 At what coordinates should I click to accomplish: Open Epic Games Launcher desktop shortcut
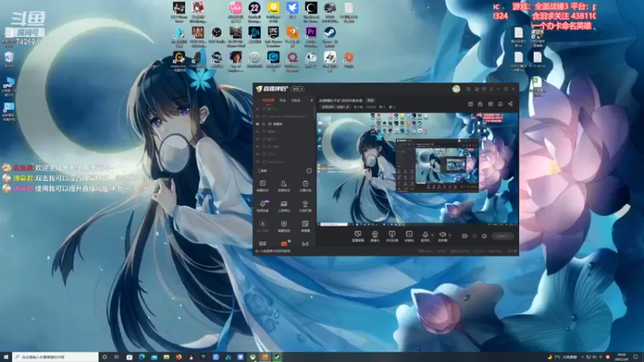(273, 36)
